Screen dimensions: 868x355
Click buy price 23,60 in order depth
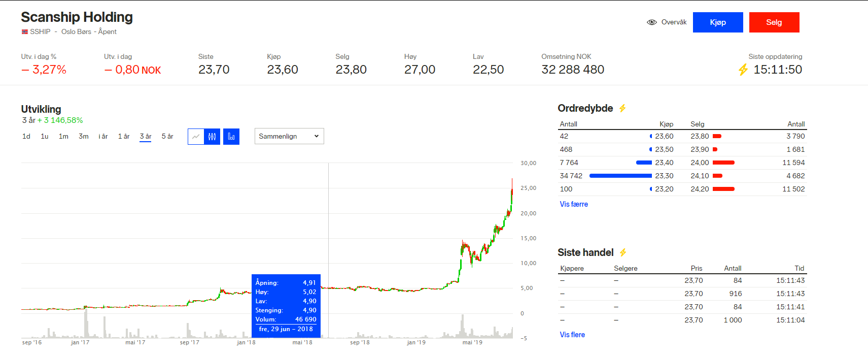664,136
